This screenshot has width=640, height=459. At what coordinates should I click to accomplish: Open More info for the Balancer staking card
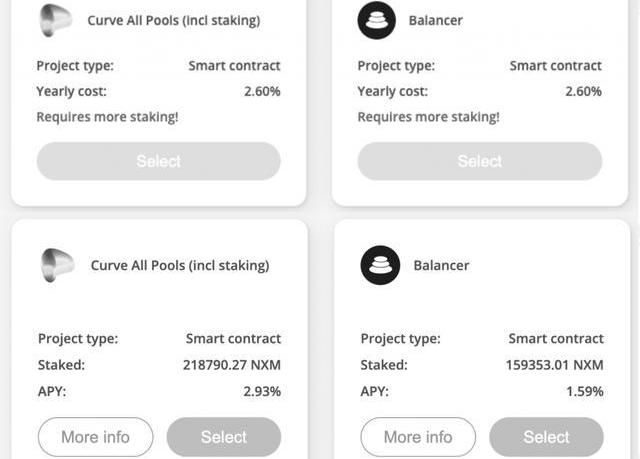pos(418,437)
